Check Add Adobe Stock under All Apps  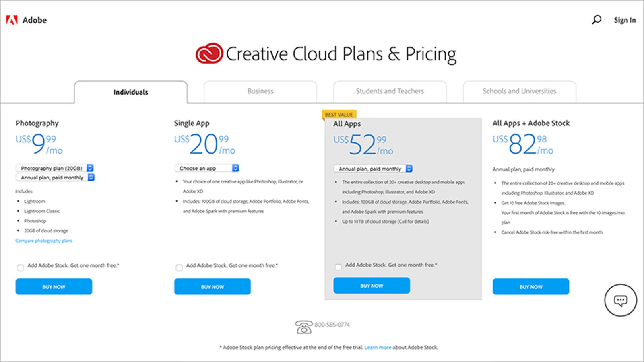(339, 267)
